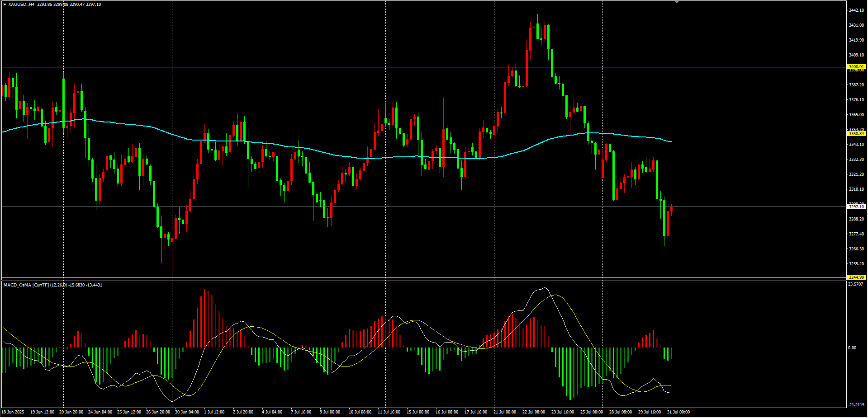Click the 0.00 MACD scale value
Image resolution: width=868 pixels, height=418 pixels.
click(x=852, y=348)
